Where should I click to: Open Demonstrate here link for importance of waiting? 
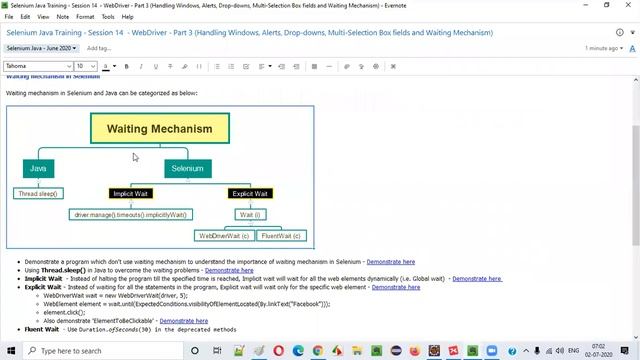pyautogui.click(x=391, y=262)
